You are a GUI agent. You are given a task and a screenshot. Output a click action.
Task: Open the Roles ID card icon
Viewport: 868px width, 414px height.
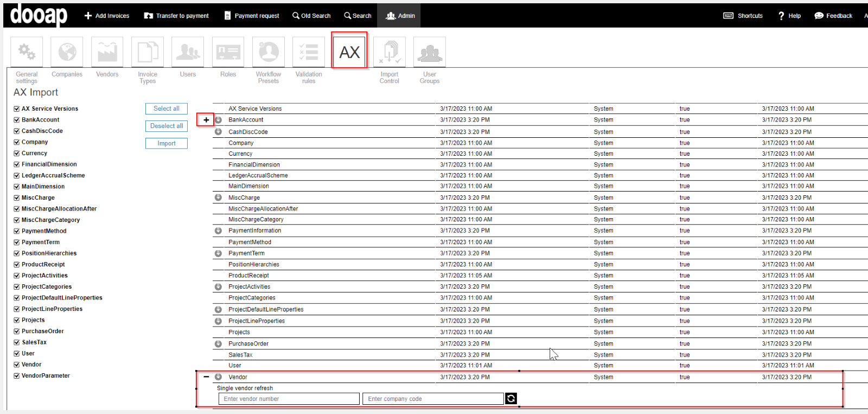point(228,52)
